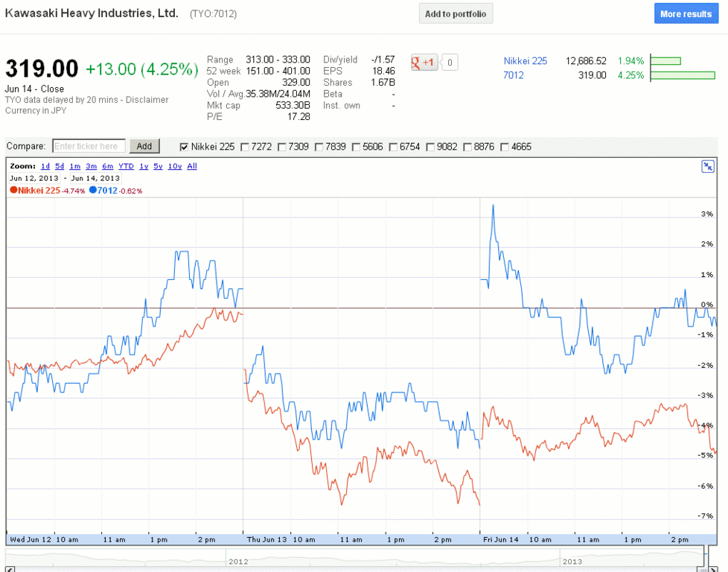728x572 pixels.
Task: Toggle the Nikkei 225 comparison checkbox
Action: (184, 147)
